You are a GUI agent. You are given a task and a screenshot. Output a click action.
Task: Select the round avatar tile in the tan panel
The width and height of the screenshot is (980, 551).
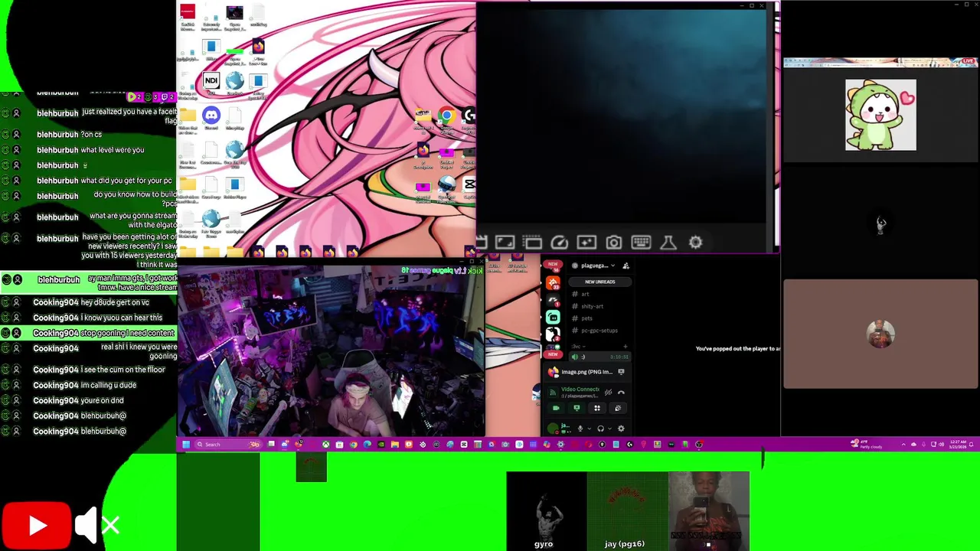click(880, 334)
